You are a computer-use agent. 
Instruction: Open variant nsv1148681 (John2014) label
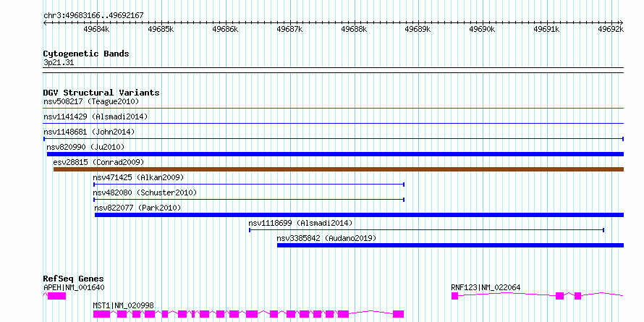tap(89, 132)
